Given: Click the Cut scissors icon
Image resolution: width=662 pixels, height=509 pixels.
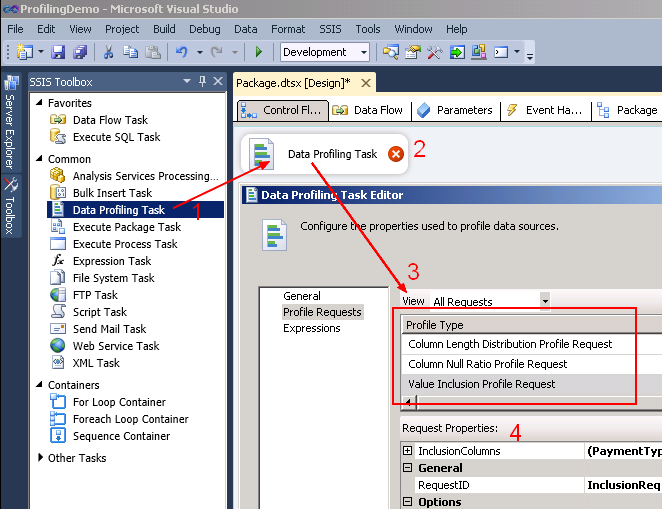Looking at the screenshot, I should pos(108,52).
